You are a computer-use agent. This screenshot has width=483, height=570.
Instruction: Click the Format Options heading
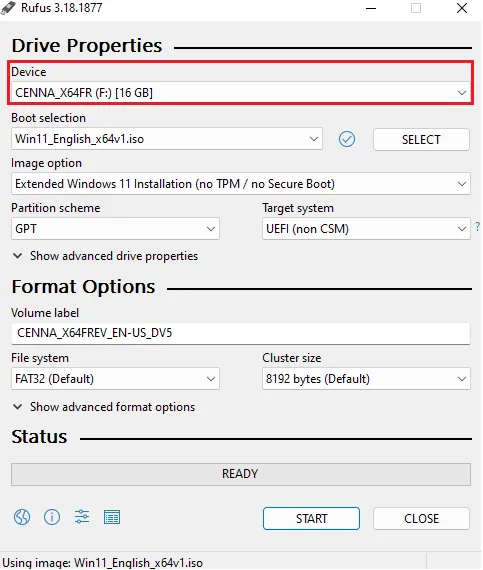click(x=83, y=287)
